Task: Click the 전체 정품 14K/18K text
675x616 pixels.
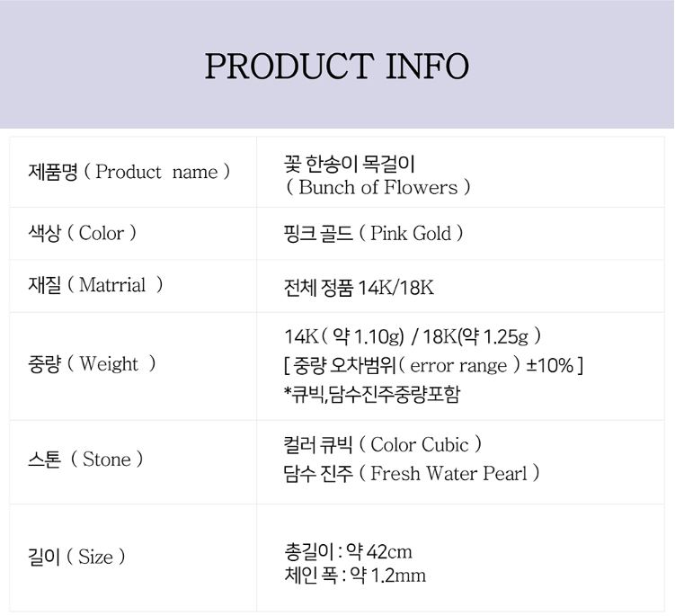Action: pyautogui.click(x=359, y=287)
